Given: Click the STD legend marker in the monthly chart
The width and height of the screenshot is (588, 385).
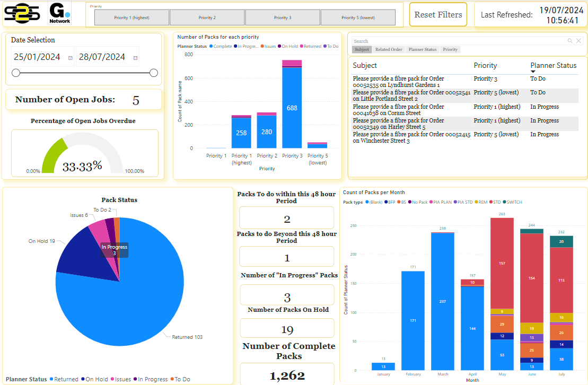Looking at the screenshot, I should pos(490,202).
